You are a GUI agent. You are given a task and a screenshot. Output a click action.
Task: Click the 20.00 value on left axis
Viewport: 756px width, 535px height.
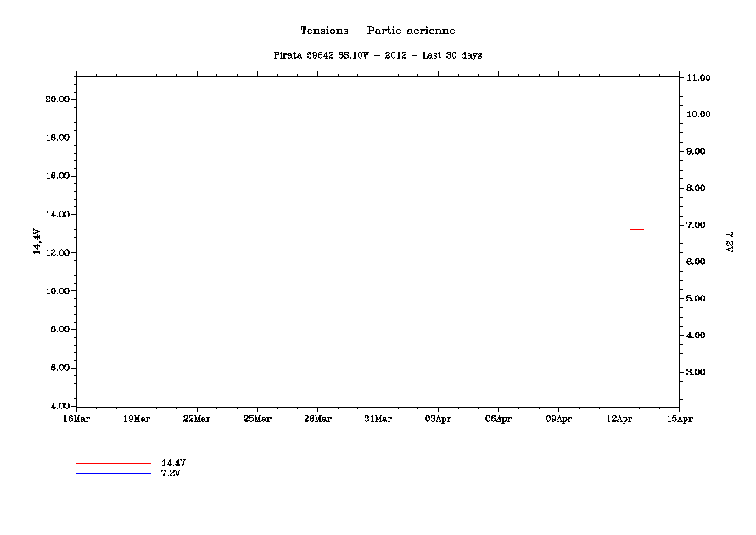(57, 99)
